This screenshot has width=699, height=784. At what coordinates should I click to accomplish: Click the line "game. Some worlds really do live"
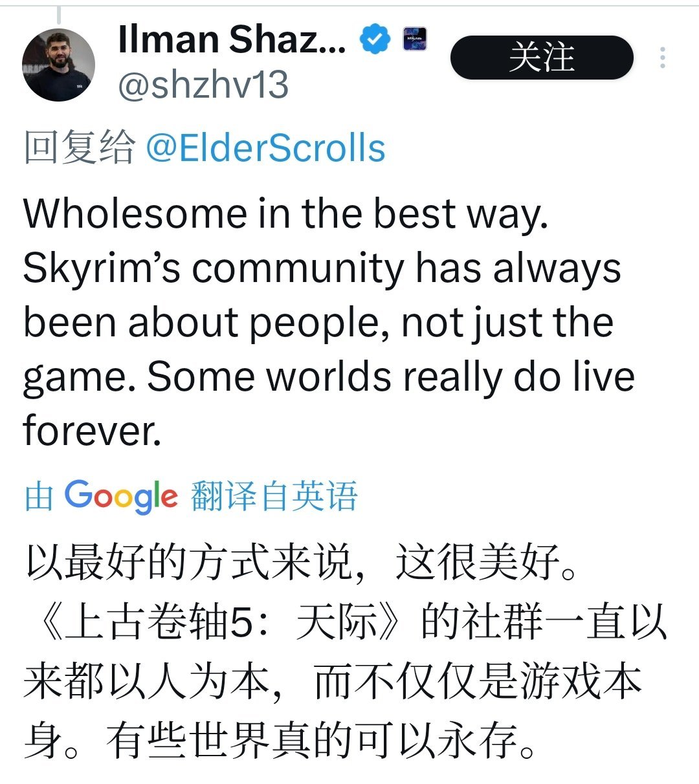(x=329, y=376)
